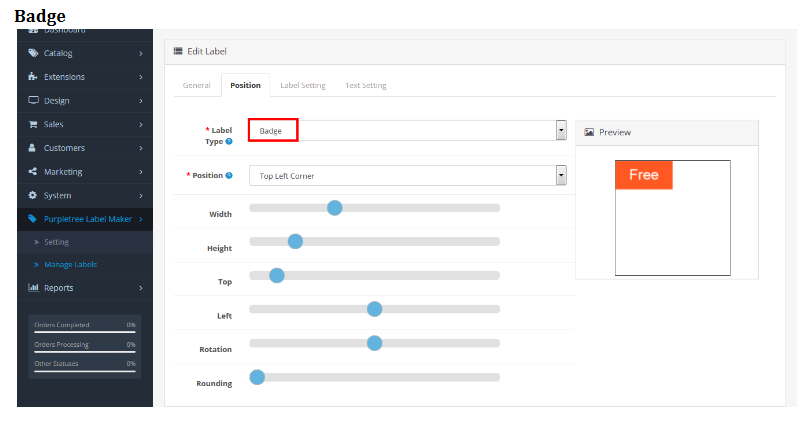Click the Width slider handle
Screen dimensions: 812x421
335,208
